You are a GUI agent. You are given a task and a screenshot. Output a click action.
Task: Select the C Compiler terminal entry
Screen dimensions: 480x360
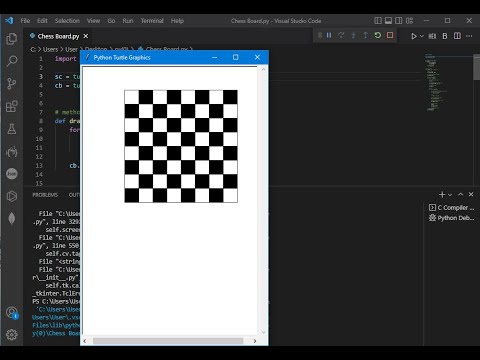[x=452, y=208]
